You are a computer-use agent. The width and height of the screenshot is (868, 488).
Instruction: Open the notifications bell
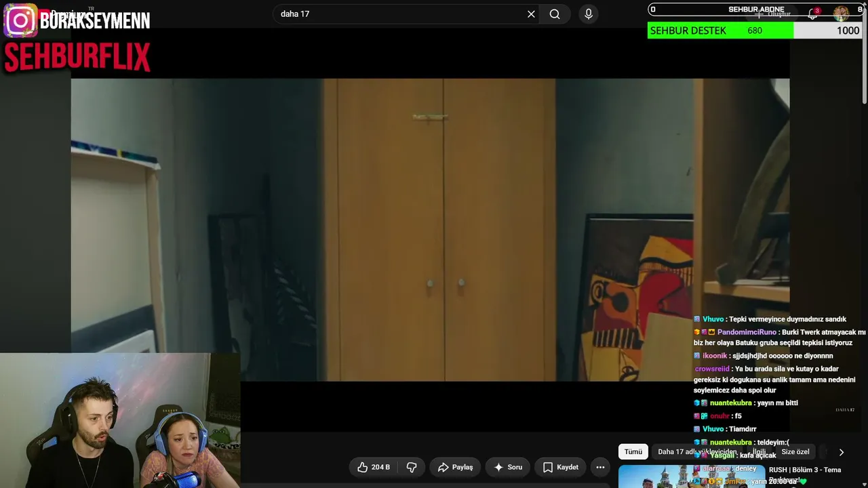(x=813, y=14)
